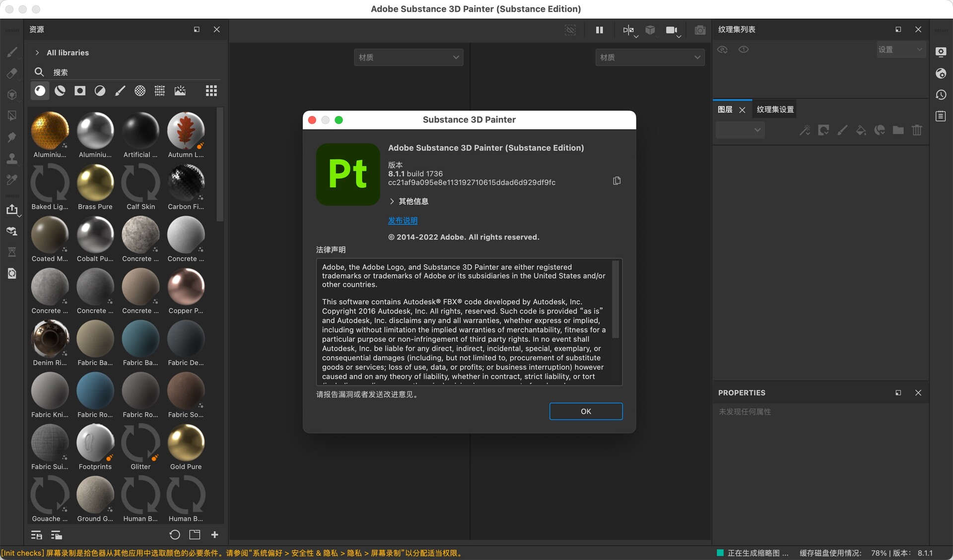Filter assets by Materials icon
The width and height of the screenshot is (953, 560).
click(40, 91)
